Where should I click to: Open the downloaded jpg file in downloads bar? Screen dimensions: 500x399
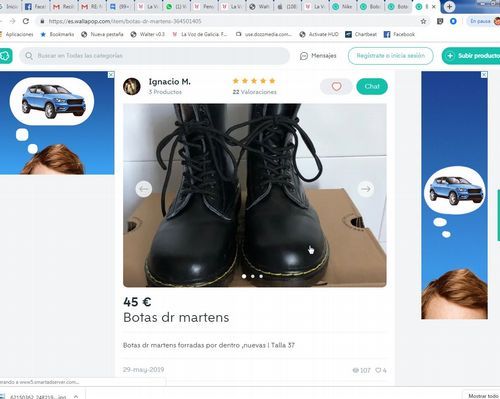[x=37, y=396]
